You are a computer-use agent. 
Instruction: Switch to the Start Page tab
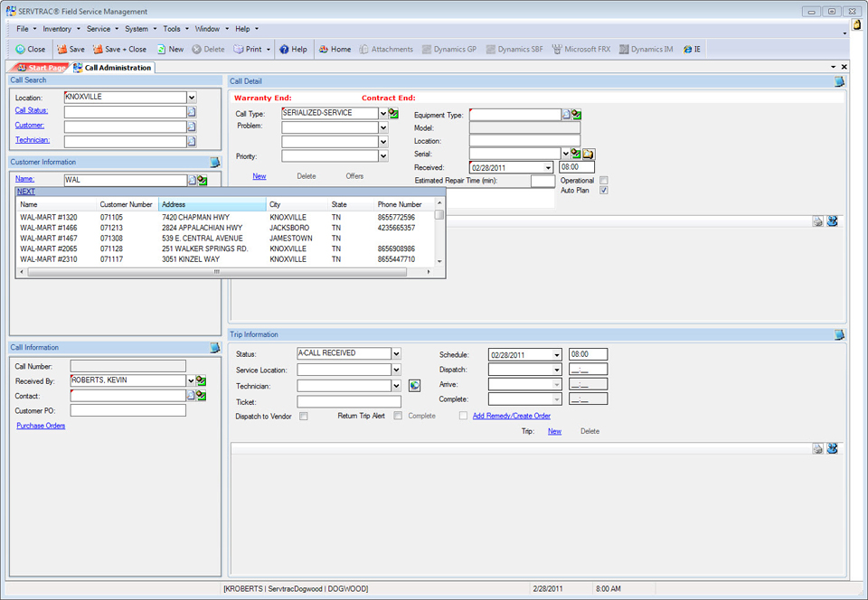[x=42, y=68]
